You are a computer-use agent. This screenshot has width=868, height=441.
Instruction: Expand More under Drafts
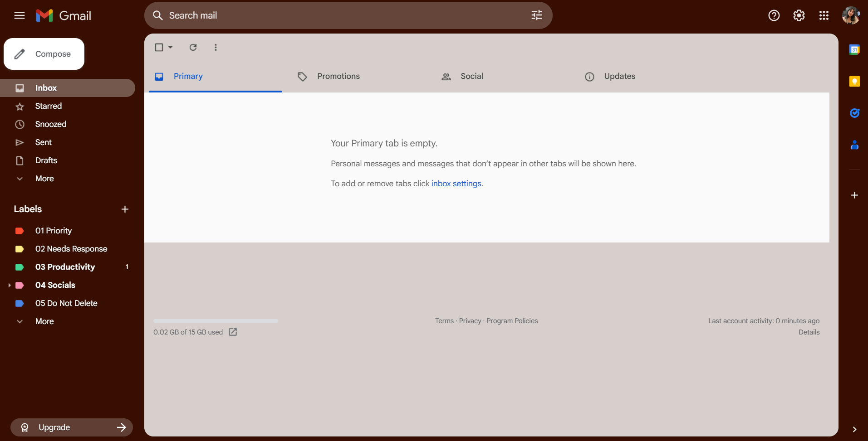pyautogui.click(x=44, y=179)
